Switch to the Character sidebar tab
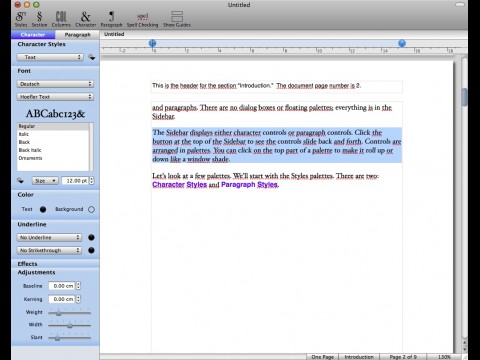This screenshot has height=360, width=480. click(x=33, y=35)
